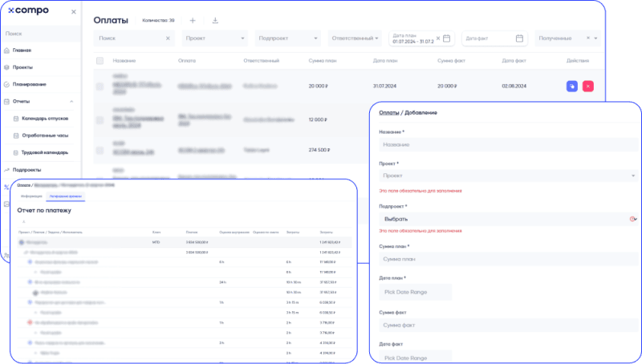Open Трудовой календарь report

(45, 152)
